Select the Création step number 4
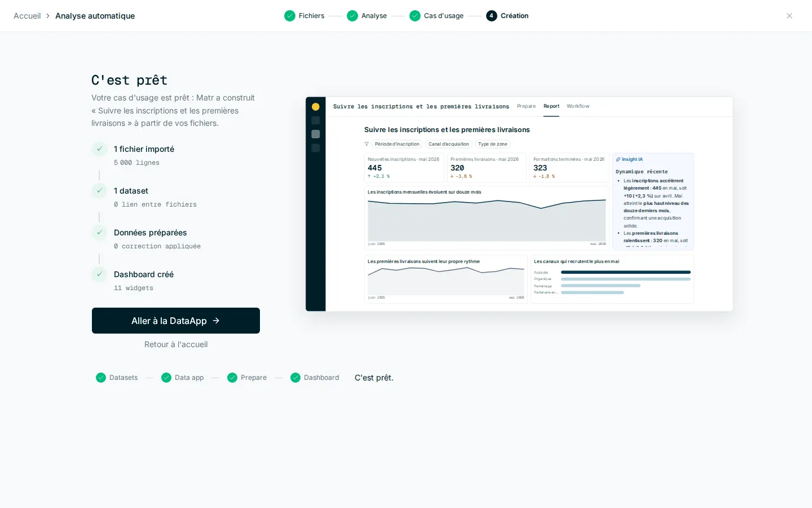 click(x=507, y=16)
